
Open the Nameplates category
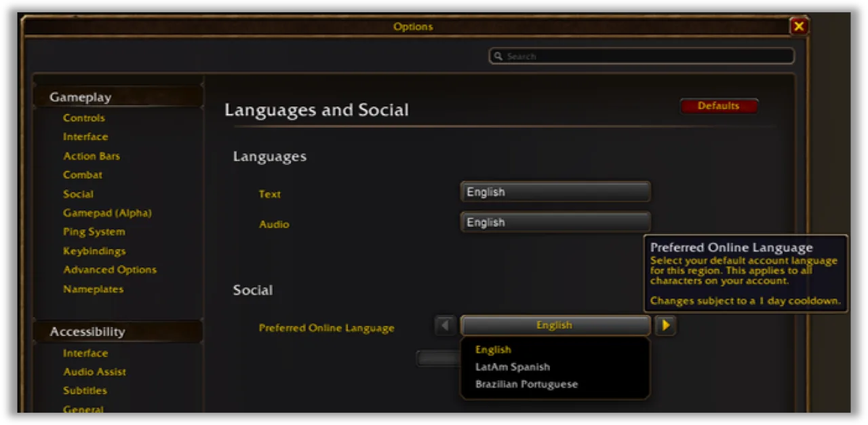coord(94,289)
